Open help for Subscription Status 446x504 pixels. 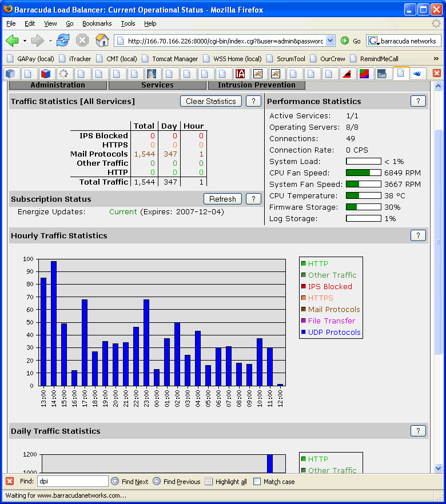[253, 199]
